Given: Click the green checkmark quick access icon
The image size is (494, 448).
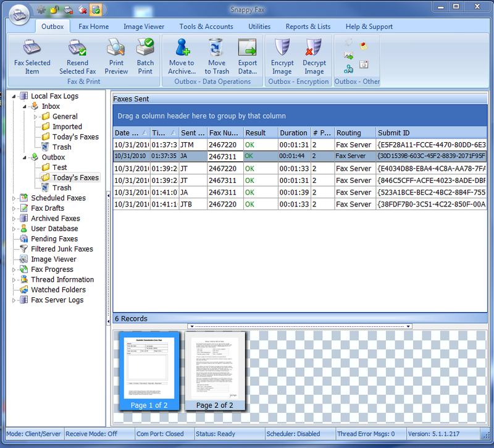Looking at the screenshot, I should pyautogui.click(x=96, y=10).
